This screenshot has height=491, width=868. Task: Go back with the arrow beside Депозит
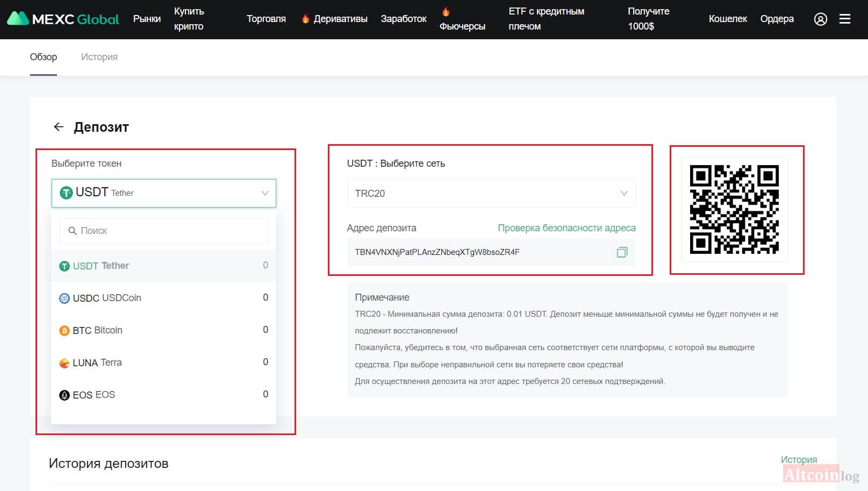(59, 127)
